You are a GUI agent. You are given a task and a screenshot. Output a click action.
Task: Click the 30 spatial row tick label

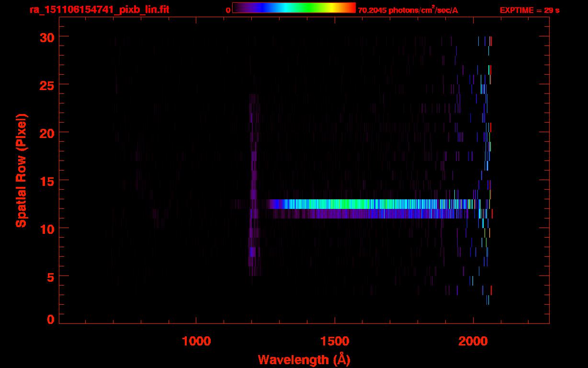47,36
